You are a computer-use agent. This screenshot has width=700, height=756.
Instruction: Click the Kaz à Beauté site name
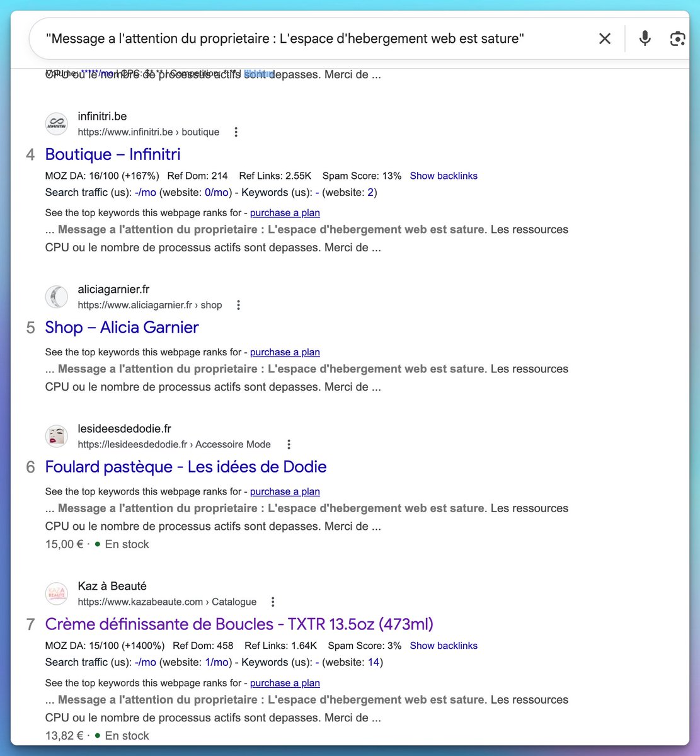click(112, 587)
